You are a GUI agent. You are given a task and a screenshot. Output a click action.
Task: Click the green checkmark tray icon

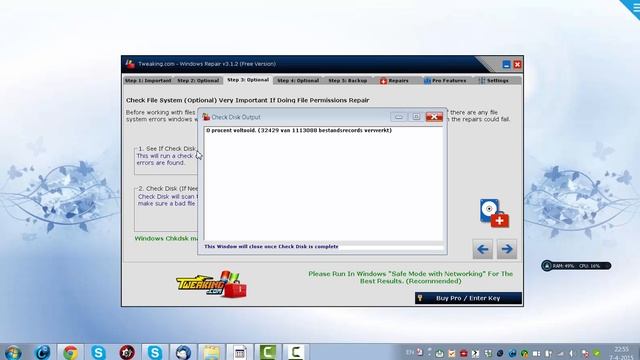(x=597, y=353)
